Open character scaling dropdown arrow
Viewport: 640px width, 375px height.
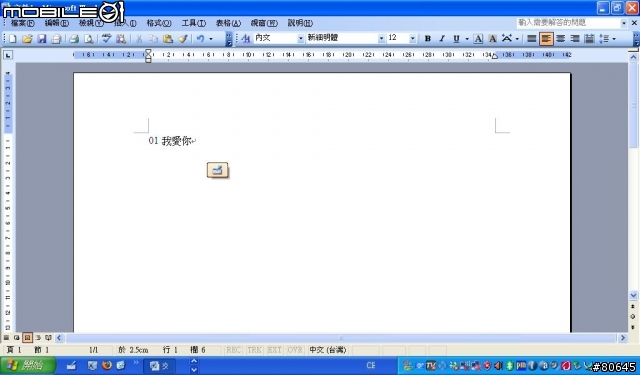click(x=517, y=39)
